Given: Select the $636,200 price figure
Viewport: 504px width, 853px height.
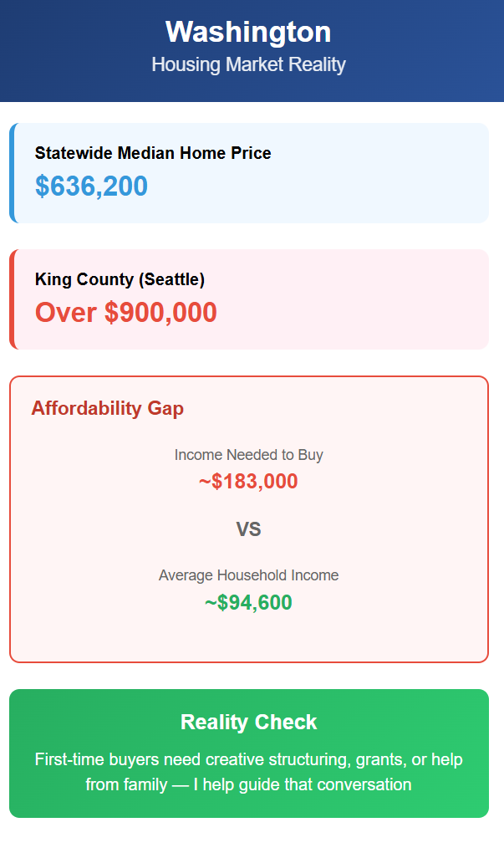Looking at the screenshot, I should point(91,186).
